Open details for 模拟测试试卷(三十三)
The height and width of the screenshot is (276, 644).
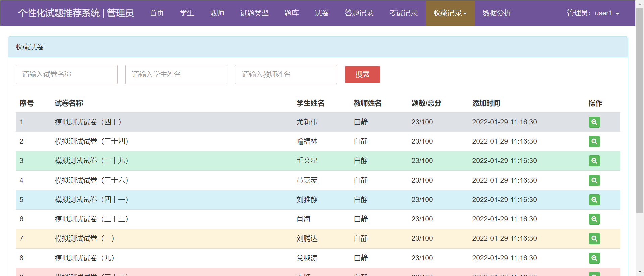click(x=594, y=219)
